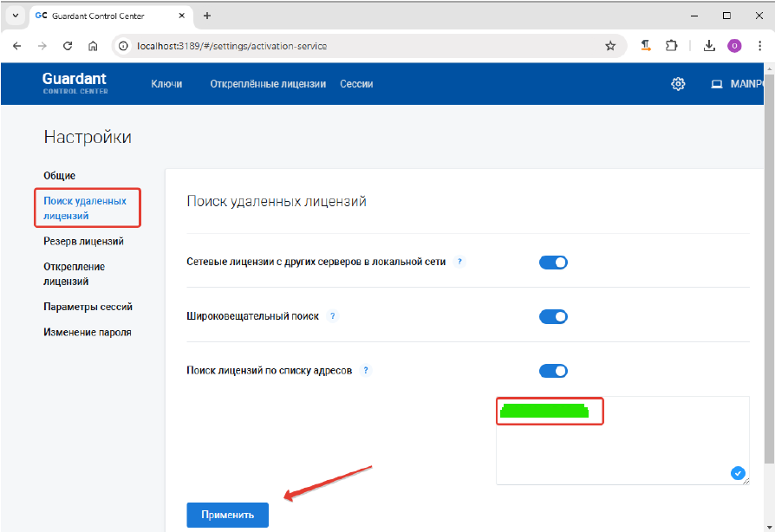Click the MAINP computer icon

pos(716,84)
